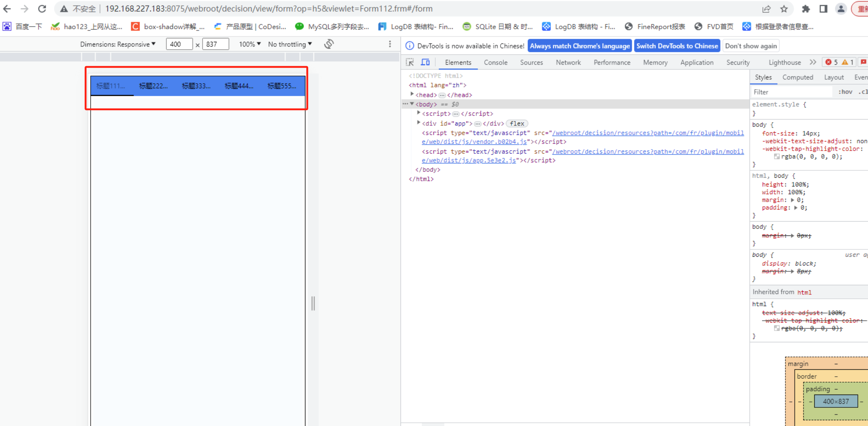Open the 百度一下 bookmark

[x=22, y=27]
